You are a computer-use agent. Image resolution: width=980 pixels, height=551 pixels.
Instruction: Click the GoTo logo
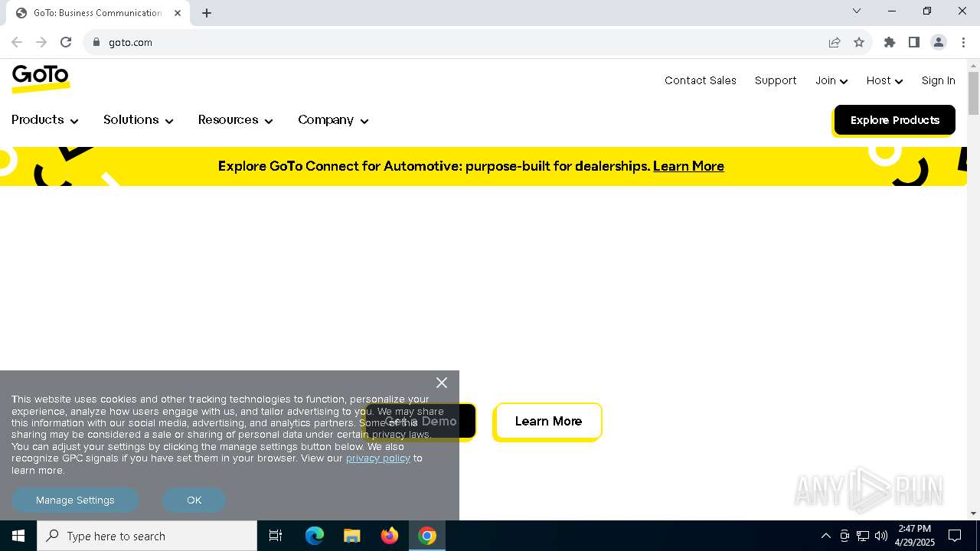41,79
